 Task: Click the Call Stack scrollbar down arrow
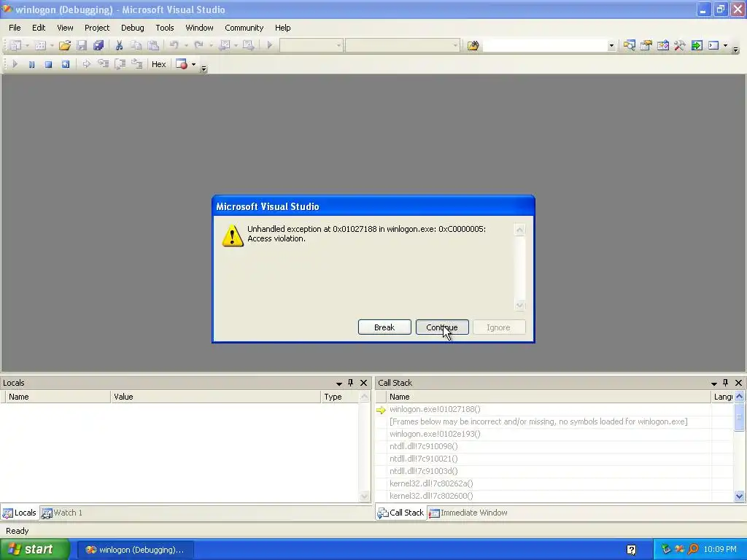tap(740, 496)
